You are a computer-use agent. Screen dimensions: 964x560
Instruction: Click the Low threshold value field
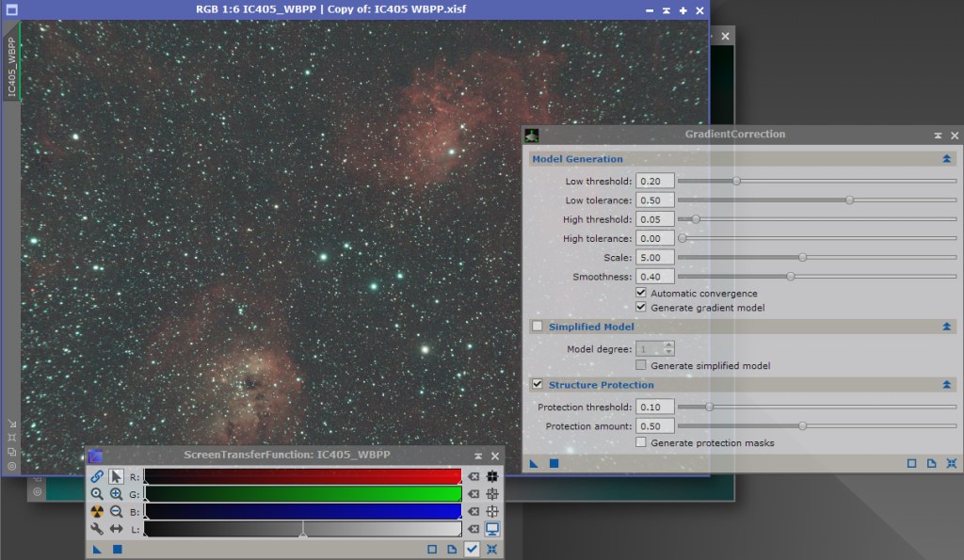click(654, 181)
